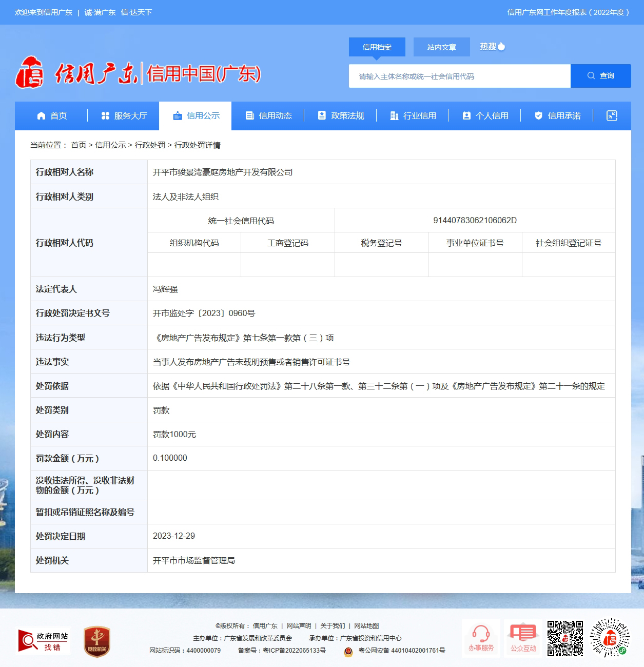Switch to the 站内文章 search tab
644x667 pixels.
(x=441, y=47)
